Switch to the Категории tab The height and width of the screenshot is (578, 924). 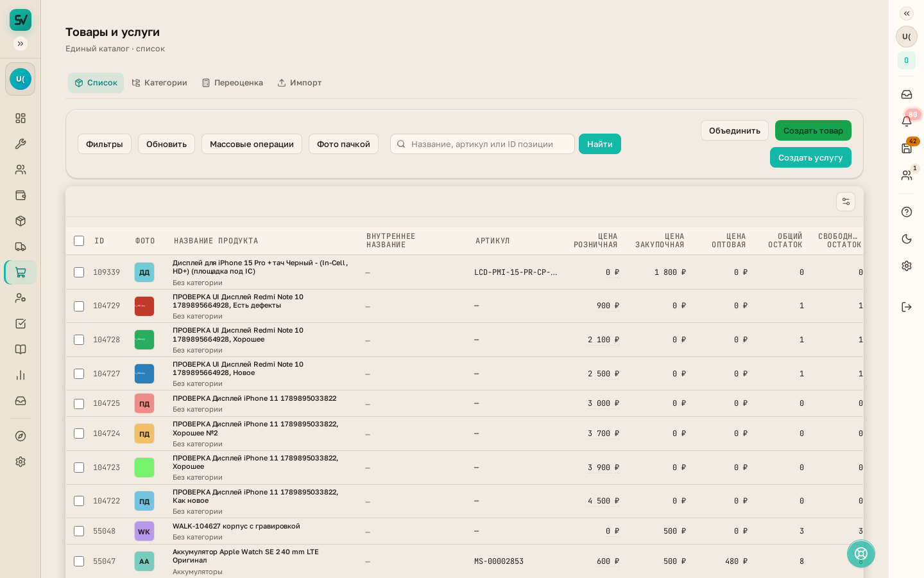(160, 83)
